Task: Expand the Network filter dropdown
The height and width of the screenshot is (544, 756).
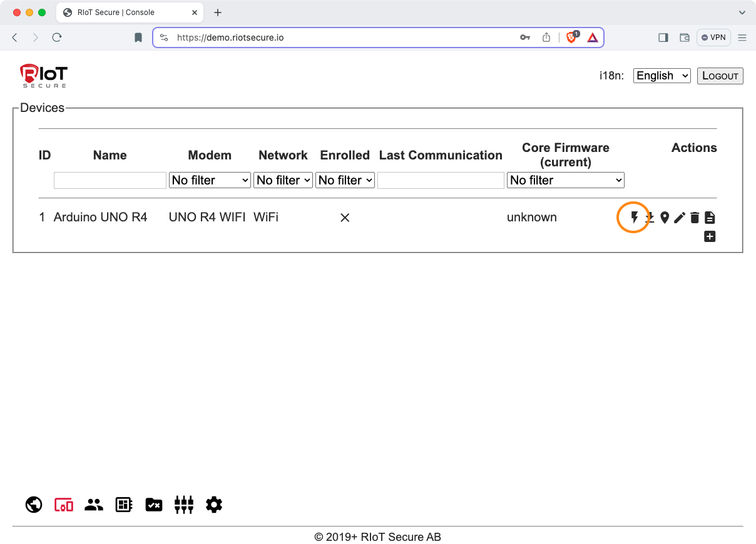Action: [283, 180]
